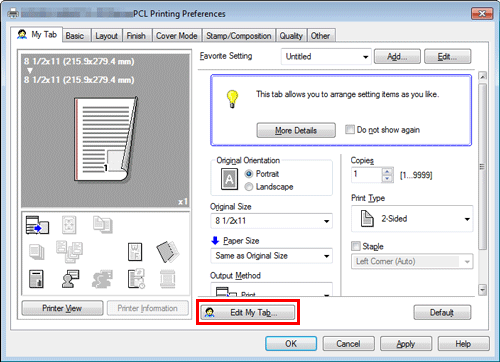Tick the Do not show again checkbox
500x362 pixels.
tap(350, 129)
